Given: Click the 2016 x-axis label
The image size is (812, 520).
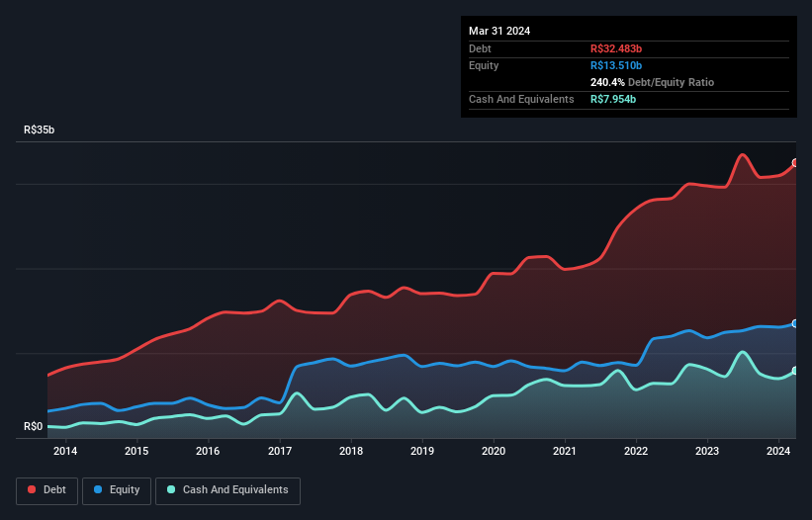Looking at the screenshot, I should point(208,451).
